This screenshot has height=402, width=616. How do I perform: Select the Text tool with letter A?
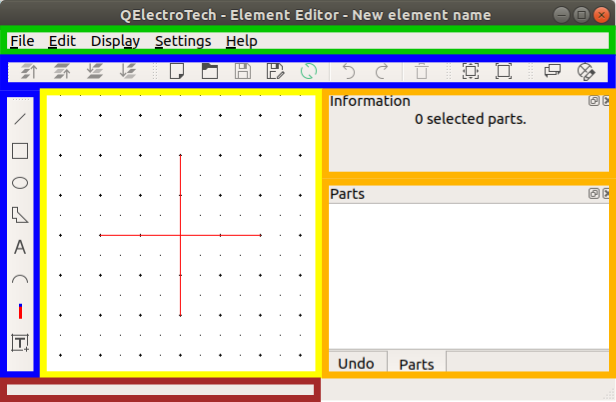coord(19,247)
